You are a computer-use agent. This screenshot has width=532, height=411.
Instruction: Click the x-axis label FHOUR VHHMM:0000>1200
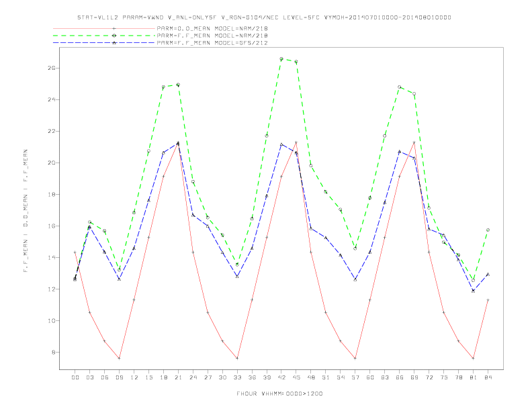tap(279, 394)
